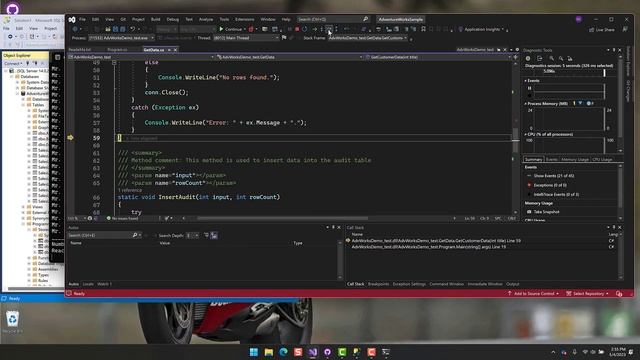Collapse the CPU graph section

tap(526, 134)
